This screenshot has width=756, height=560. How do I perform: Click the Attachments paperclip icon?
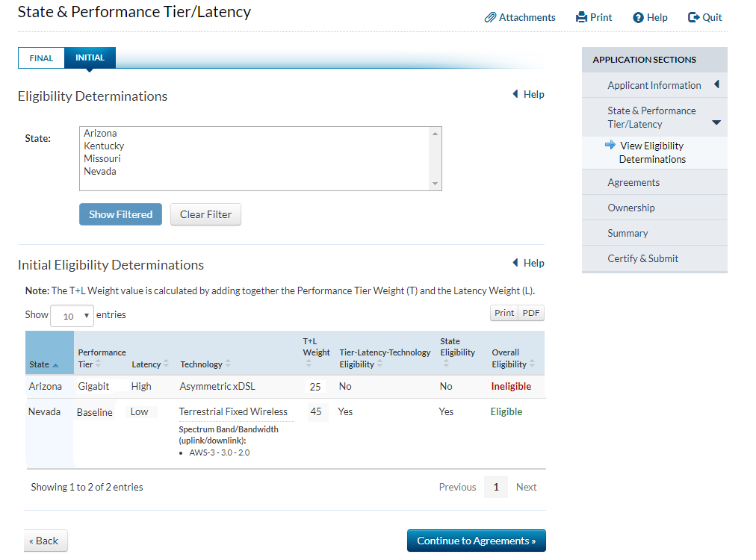490,17
